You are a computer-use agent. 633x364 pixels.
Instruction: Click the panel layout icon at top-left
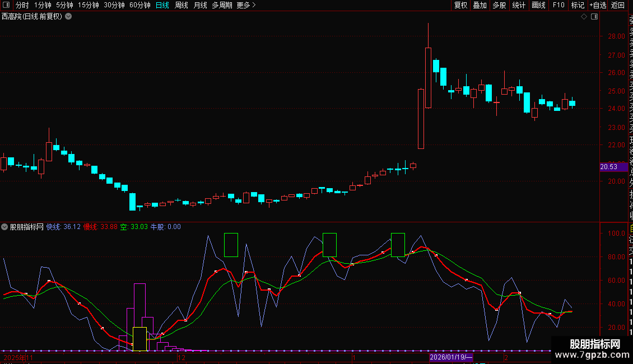point(6,5)
